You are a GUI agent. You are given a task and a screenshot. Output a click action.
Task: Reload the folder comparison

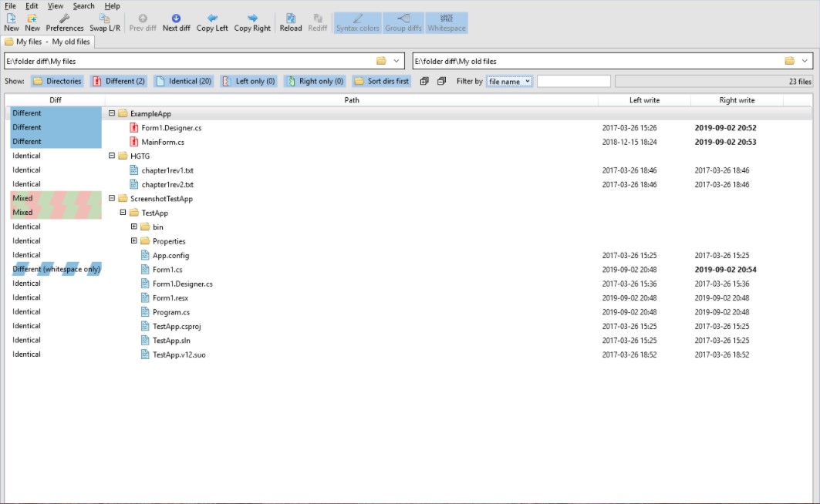point(291,22)
